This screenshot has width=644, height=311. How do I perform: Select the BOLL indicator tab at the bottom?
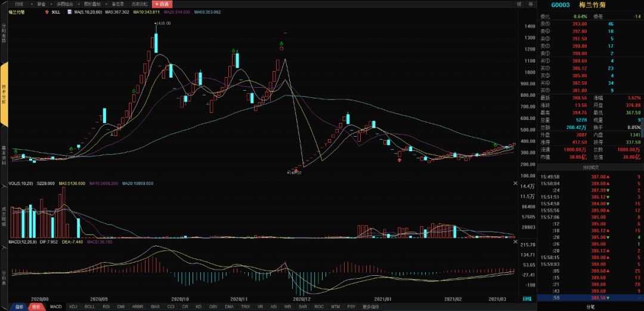[89, 307]
